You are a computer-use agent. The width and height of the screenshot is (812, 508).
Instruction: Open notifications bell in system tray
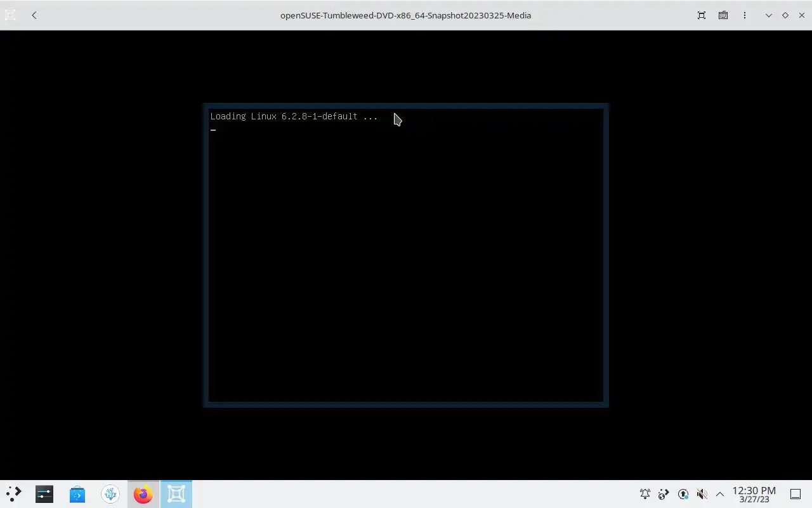(x=645, y=494)
